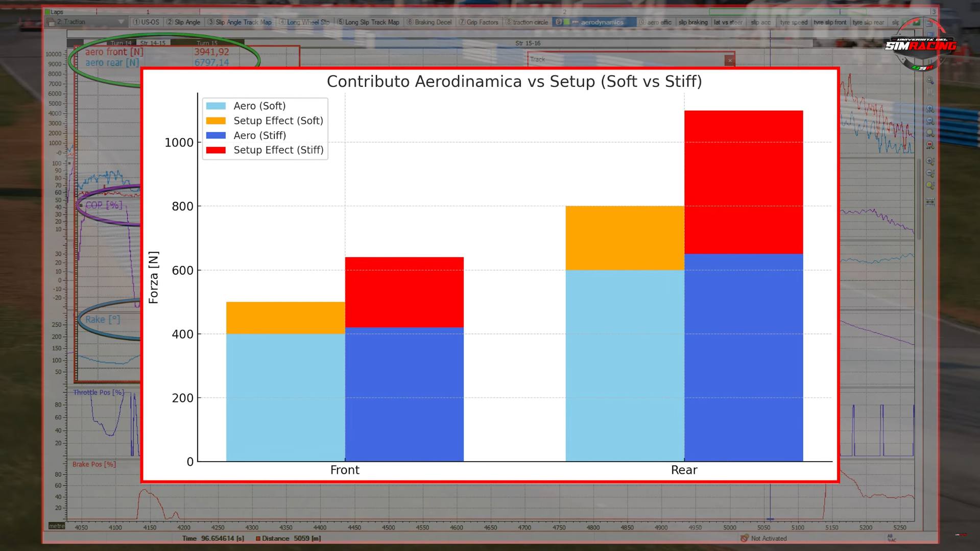Open the slip braking worksheet tab
Screen dimensions: 980x551
tap(693, 22)
